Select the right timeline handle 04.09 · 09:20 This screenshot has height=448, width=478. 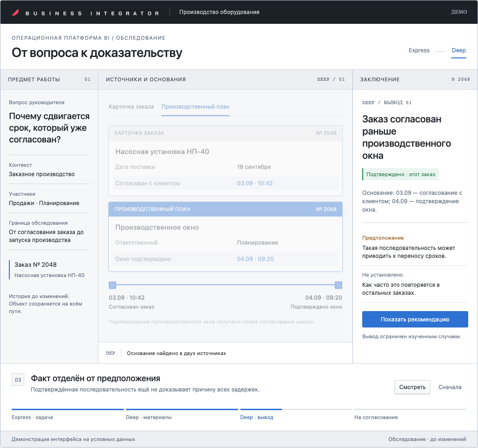[338, 285]
